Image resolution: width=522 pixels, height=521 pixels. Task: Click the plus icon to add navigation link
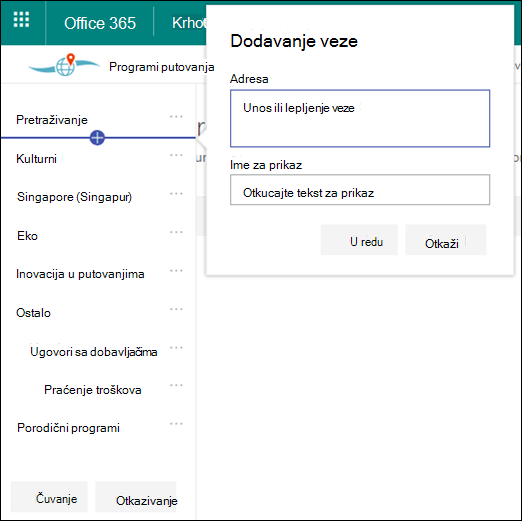click(x=97, y=138)
